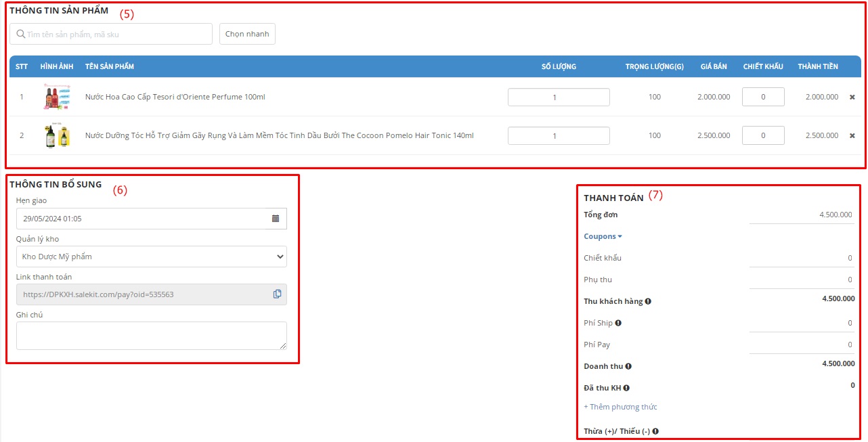The image size is (868, 442).
Task: Remove the Cocoon Pomelo Hair Tonic row
Action: pos(852,136)
